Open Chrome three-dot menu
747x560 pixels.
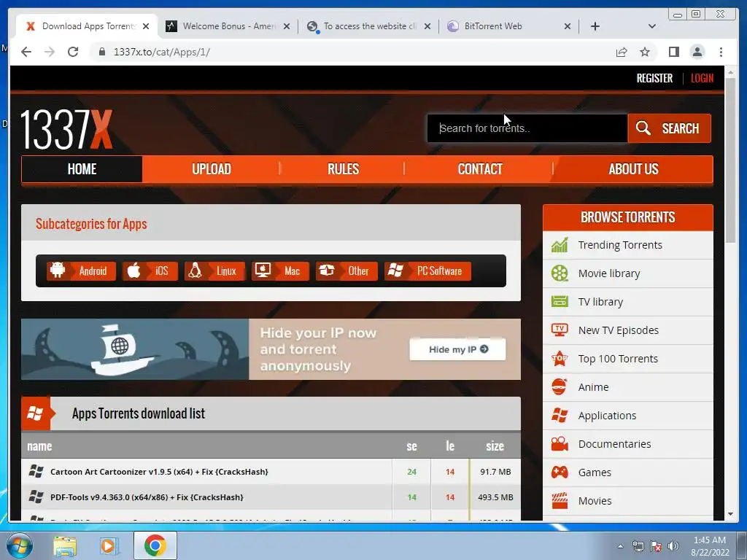click(721, 52)
